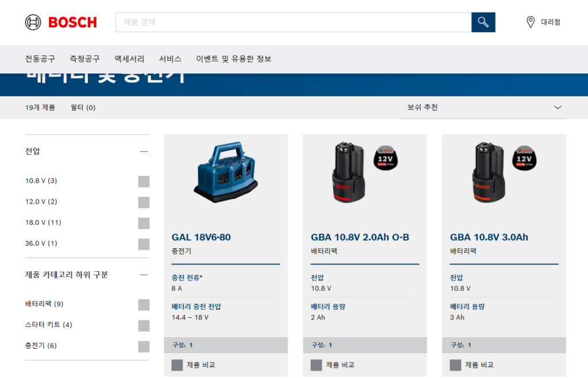Click the sort dropdown chevron arrow
Image resolution: width=588 pixels, height=378 pixels.
point(558,107)
